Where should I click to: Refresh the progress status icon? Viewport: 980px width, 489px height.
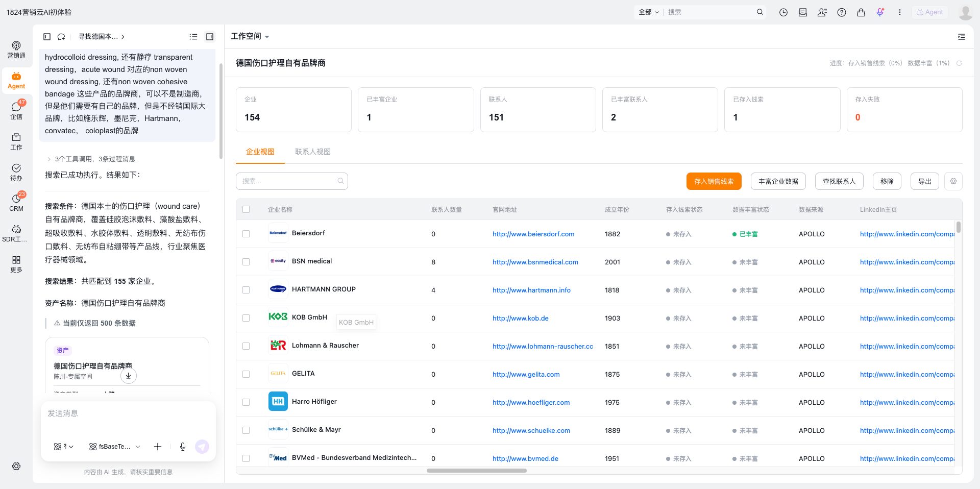click(959, 63)
